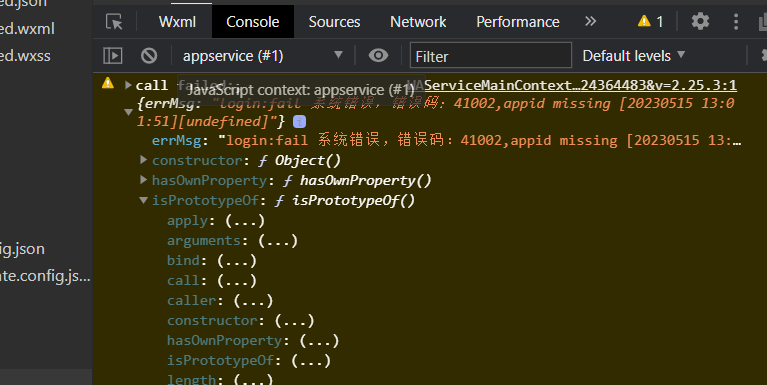Image resolution: width=767 pixels, height=385 pixels.
Task: Show more tabs via double chevron
Action: [590, 22]
